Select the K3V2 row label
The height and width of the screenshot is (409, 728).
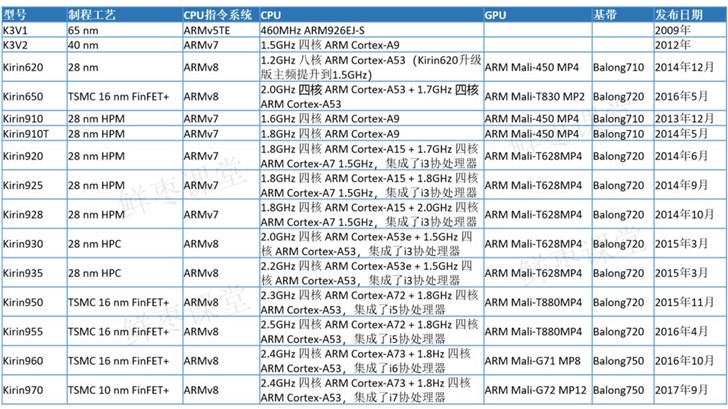pyautogui.click(x=17, y=45)
